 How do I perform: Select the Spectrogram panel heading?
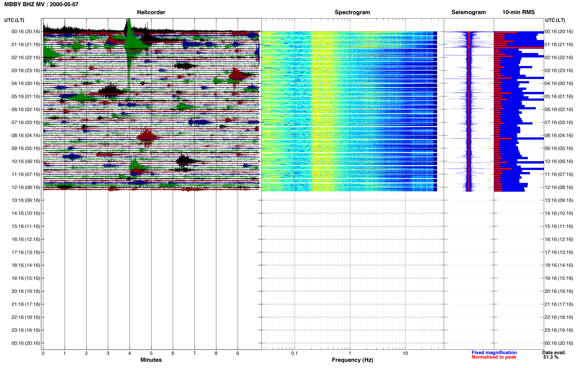coord(352,12)
